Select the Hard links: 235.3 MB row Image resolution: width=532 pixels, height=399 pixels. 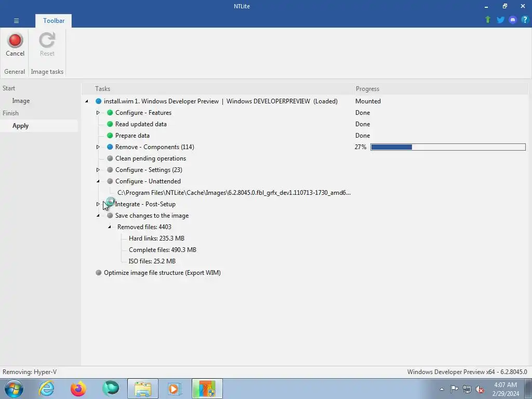(156, 238)
